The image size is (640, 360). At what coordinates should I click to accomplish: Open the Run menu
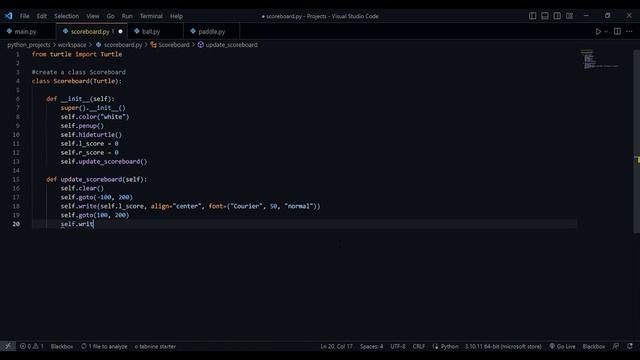coord(127,16)
